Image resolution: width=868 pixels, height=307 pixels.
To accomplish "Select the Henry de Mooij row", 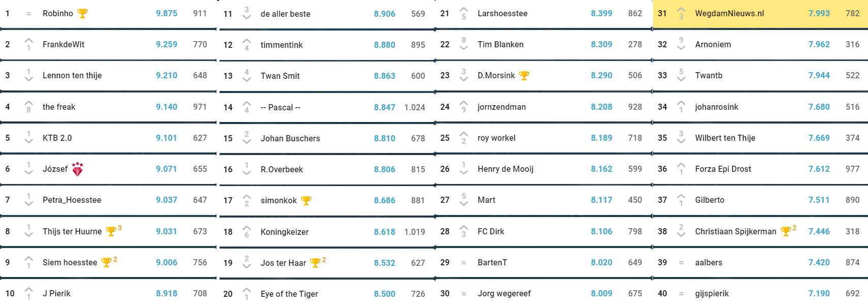I will (x=544, y=169).
